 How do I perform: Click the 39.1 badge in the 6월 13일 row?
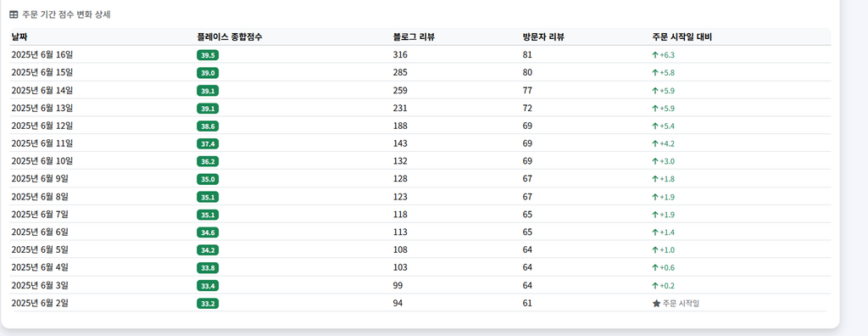click(208, 109)
